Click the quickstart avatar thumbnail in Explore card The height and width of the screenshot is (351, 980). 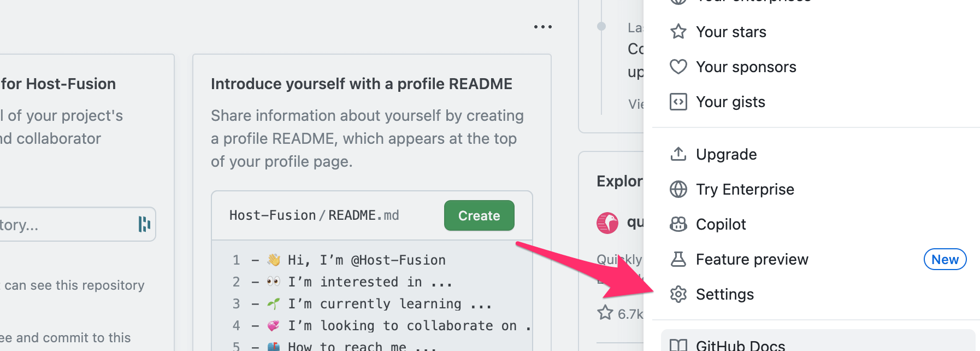pos(607,223)
